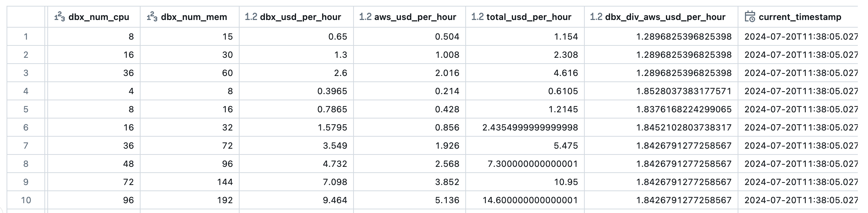Click the total cell 14.600000000000001
The width and height of the screenshot is (868, 213).
pos(525,200)
